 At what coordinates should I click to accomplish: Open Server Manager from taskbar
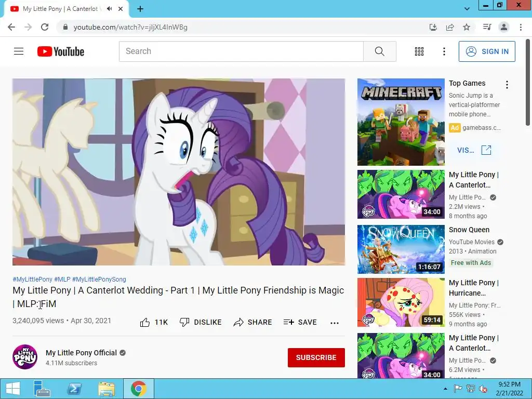click(x=42, y=389)
